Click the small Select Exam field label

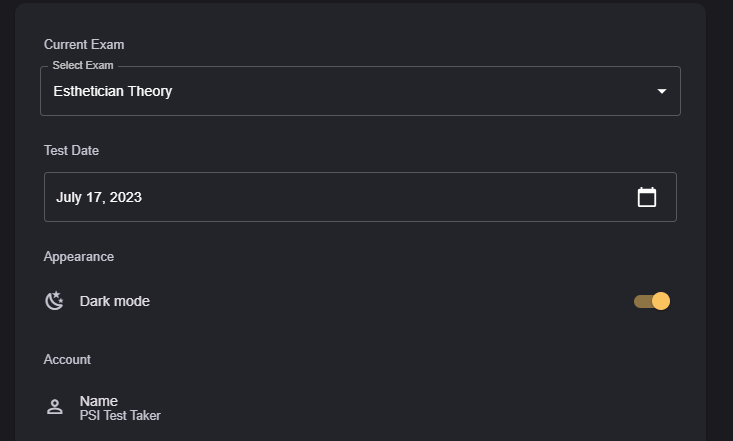83,66
